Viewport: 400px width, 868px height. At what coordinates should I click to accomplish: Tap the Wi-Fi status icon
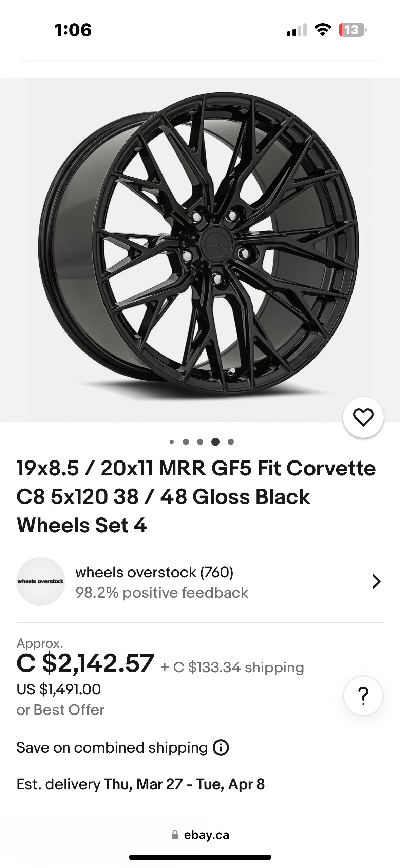tap(323, 30)
